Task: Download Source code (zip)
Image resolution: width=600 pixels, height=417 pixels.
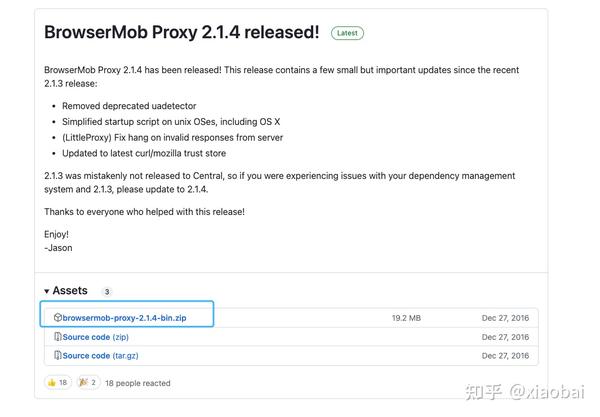Action: pos(96,337)
